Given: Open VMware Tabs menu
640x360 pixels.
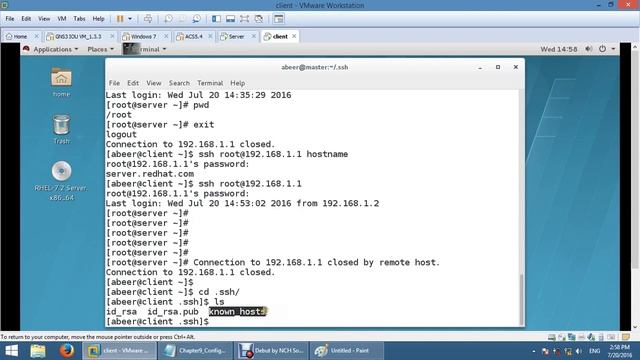Looking at the screenshot, I should tap(79, 19).
